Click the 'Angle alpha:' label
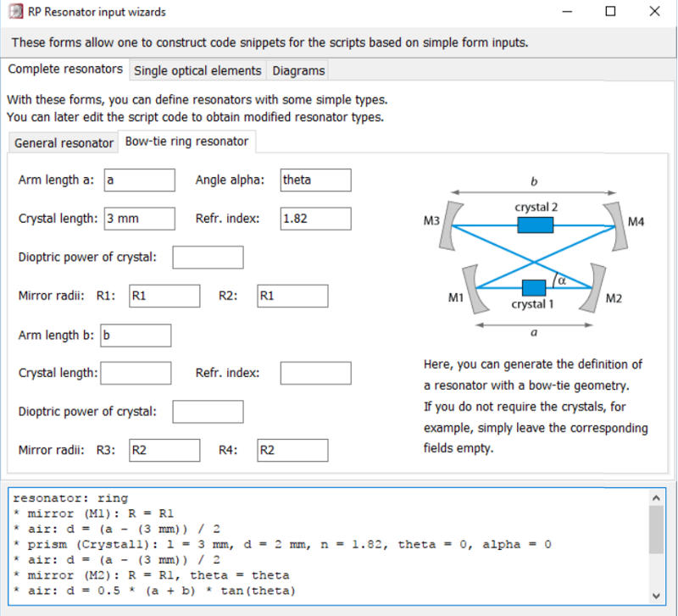This screenshot has height=616, width=678. coord(230,180)
